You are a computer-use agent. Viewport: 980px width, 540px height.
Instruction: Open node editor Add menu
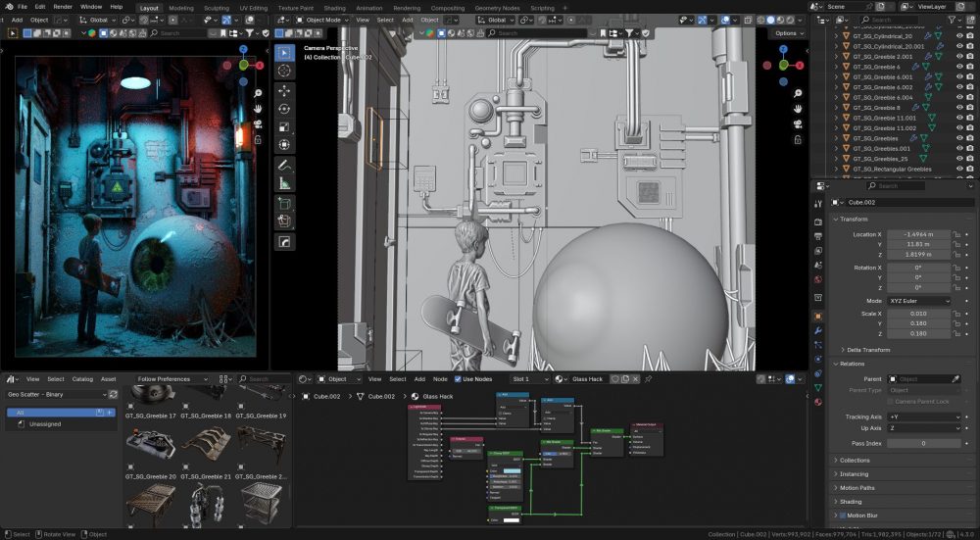[x=419, y=378]
